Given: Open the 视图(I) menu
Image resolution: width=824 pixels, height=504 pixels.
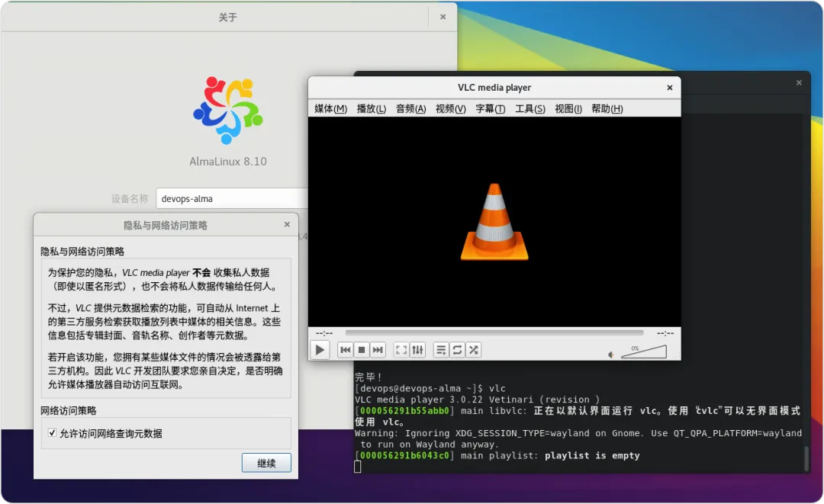Looking at the screenshot, I should click(568, 109).
